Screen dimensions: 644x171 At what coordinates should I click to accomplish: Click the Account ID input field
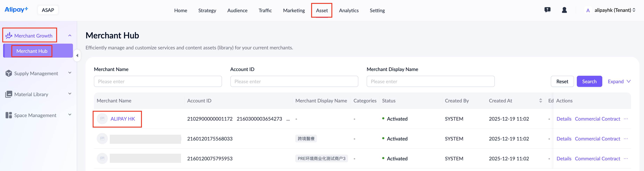coord(294,81)
